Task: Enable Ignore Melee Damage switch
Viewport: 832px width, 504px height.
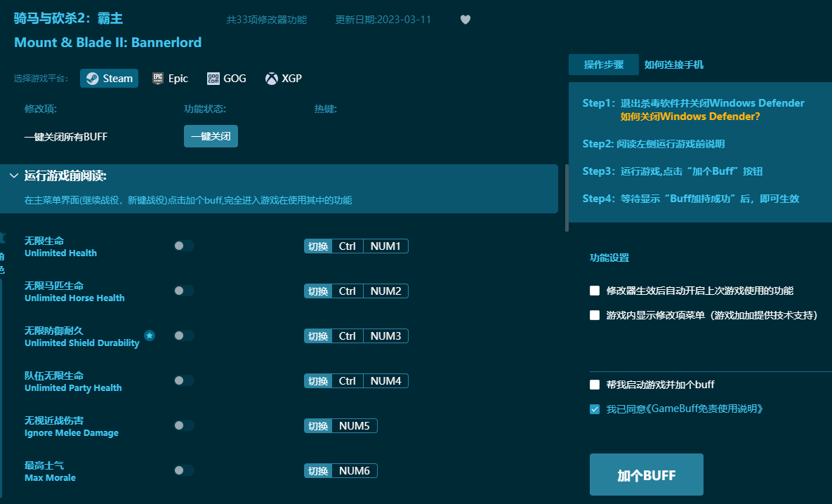Action: pos(183,425)
